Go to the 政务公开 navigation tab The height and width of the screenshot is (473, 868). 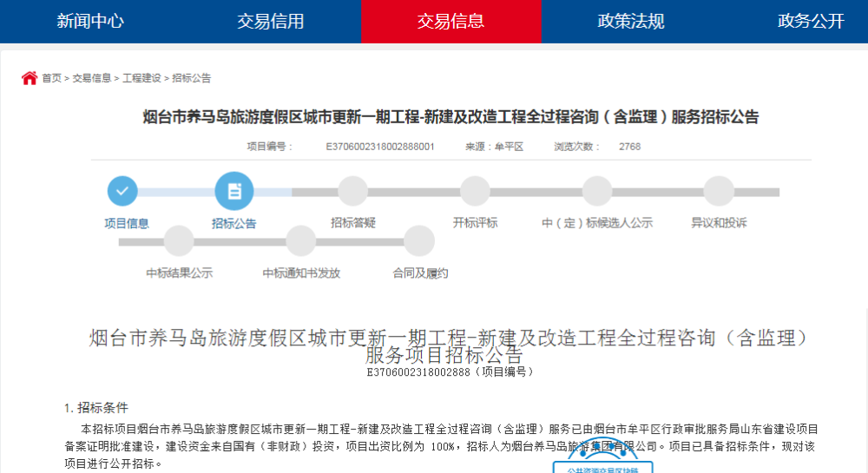[811, 22]
